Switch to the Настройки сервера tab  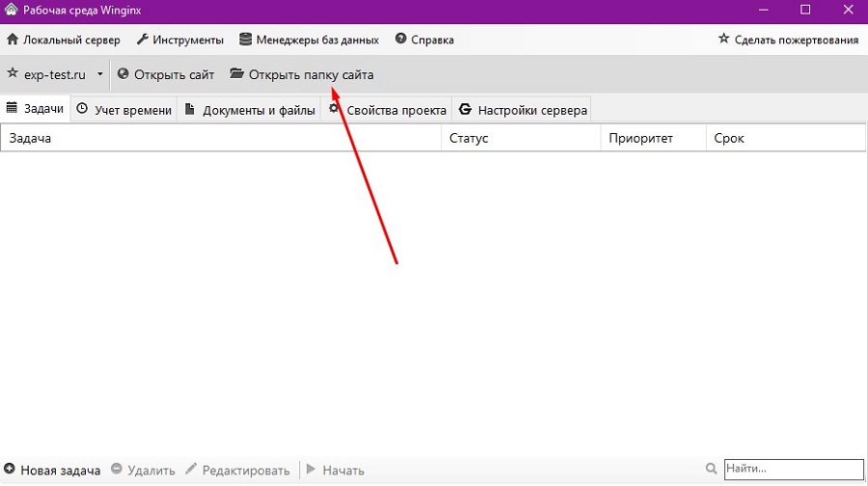(x=523, y=110)
